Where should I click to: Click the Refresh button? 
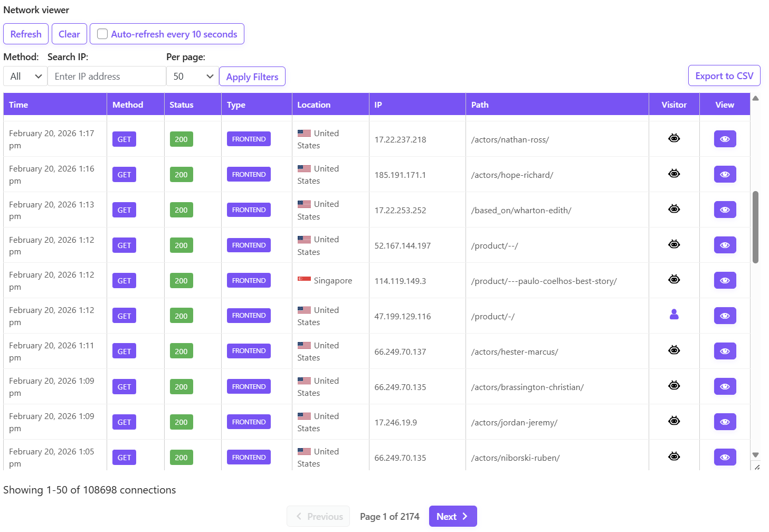point(25,33)
